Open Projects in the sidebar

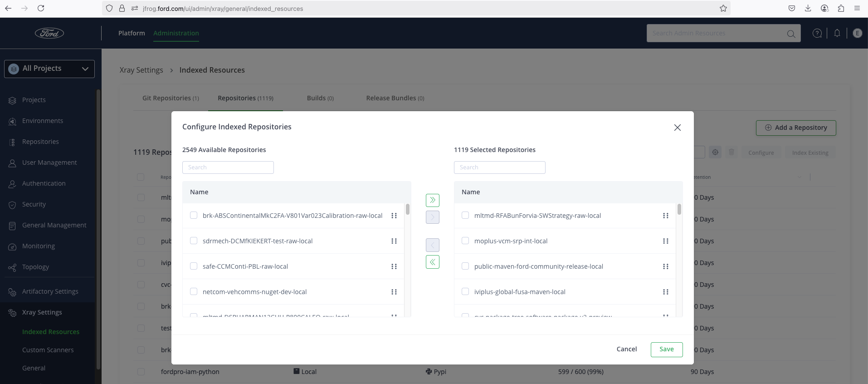(34, 100)
